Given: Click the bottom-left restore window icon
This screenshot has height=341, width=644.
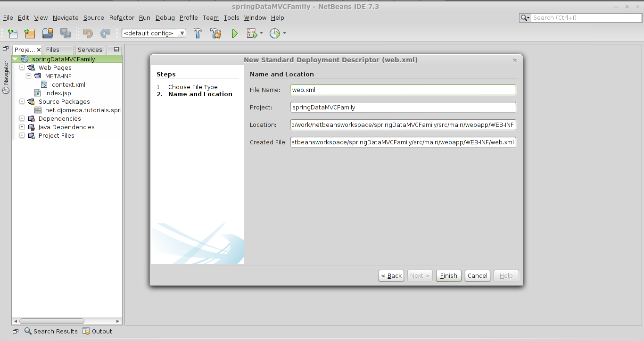Looking at the screenshot, I should pyautogui.click(x=16, y=331).
